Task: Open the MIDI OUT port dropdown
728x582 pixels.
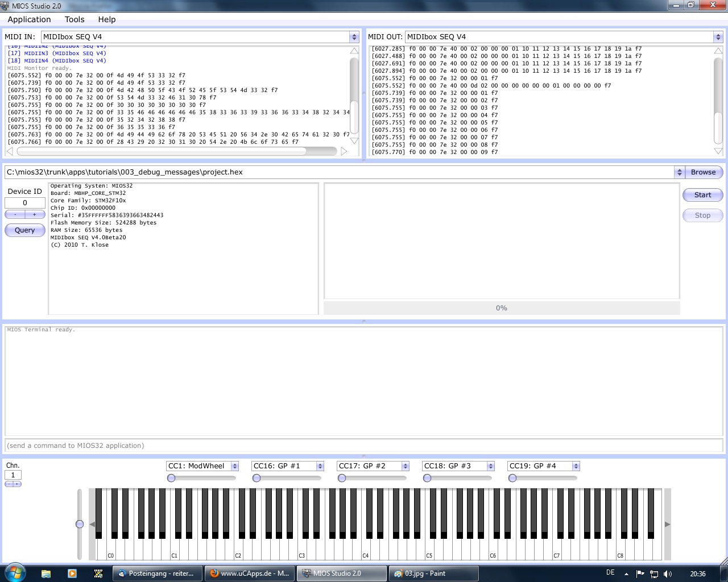Action: (717, 37)
